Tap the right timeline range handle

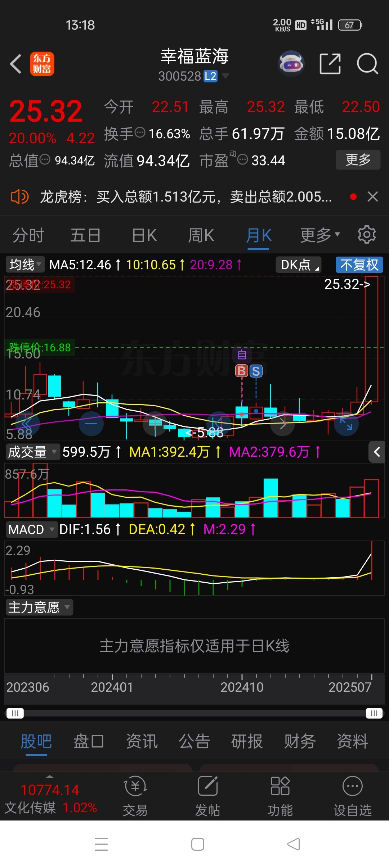374,713
